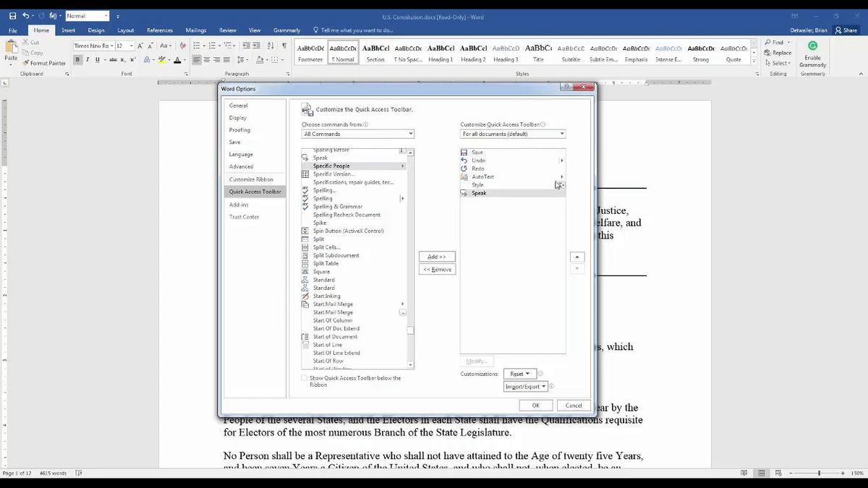Click the OK button

pos(535,406)
